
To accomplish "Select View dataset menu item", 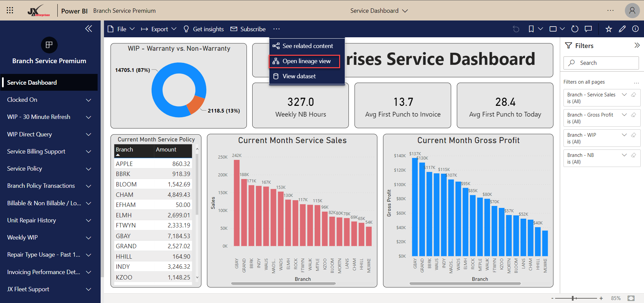I will click(307, 76).
